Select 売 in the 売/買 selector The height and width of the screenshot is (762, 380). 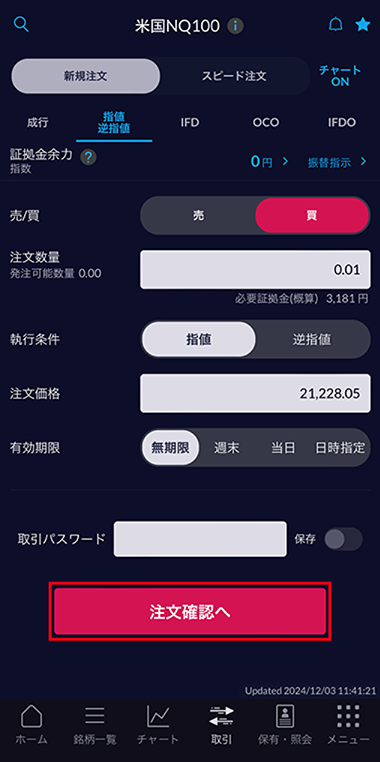pos(198,216)
